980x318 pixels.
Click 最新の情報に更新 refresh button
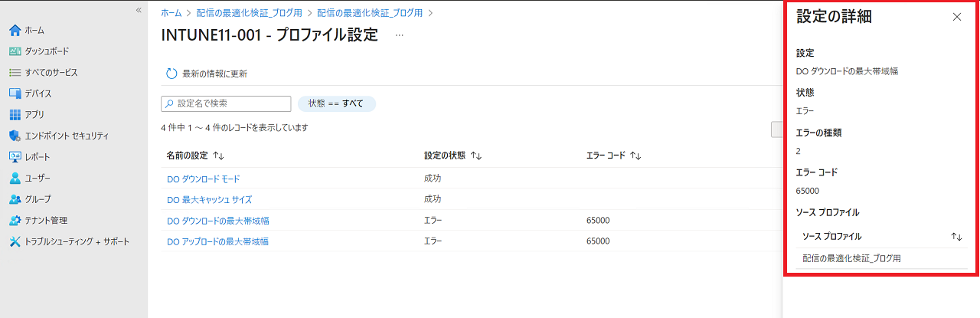207,74
